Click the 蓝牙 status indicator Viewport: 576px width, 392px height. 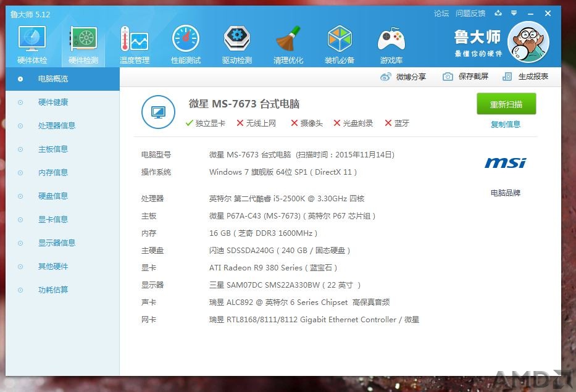pyautogui.click(x=397, y=123)
